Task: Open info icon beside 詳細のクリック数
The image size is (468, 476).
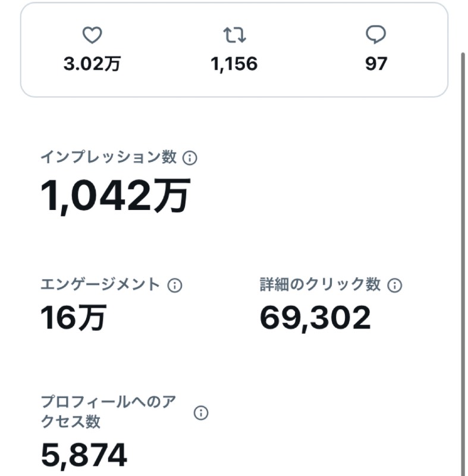Action: point(395,286)
